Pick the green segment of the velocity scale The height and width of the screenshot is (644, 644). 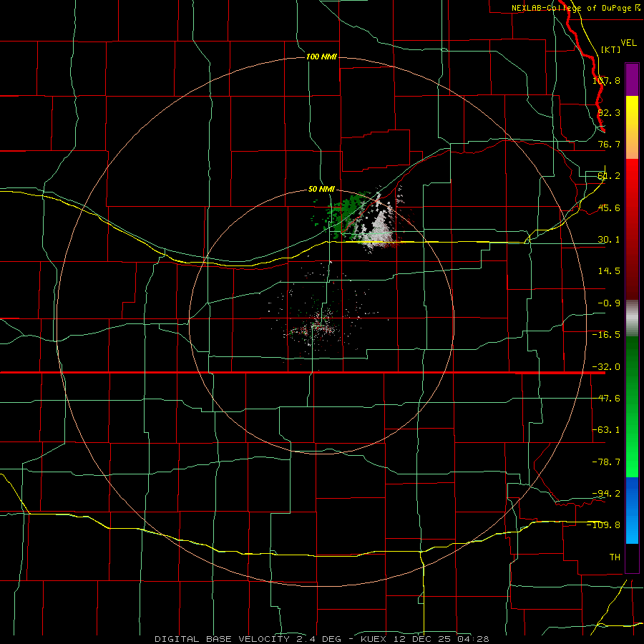tap(632, 406)
